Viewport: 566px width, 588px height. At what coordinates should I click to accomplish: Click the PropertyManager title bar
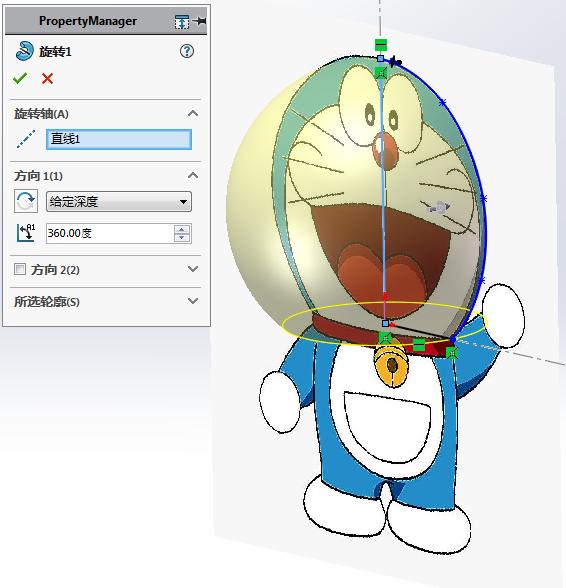(x=105, y=21)
